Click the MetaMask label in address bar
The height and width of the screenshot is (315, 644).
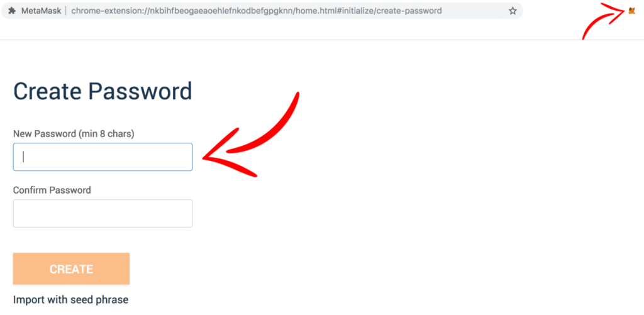41,11
